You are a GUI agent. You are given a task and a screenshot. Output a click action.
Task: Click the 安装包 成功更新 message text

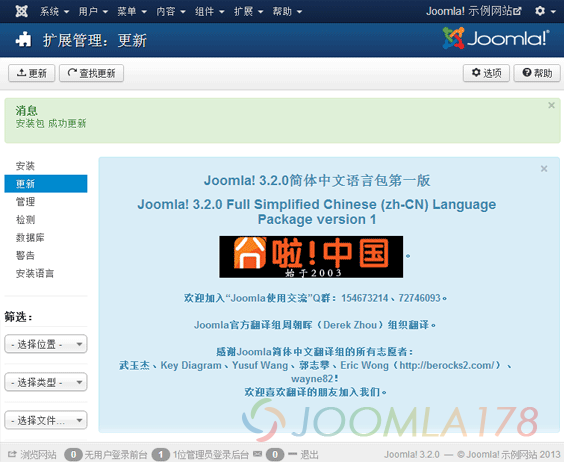point(51,123)
